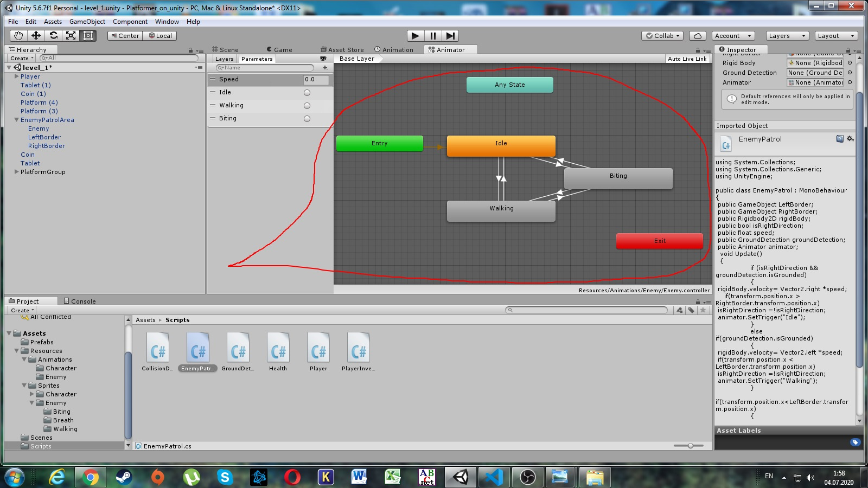Toggle Center pivot mode
The height and width of the screenshot is (488, 868).
(125, 36)
